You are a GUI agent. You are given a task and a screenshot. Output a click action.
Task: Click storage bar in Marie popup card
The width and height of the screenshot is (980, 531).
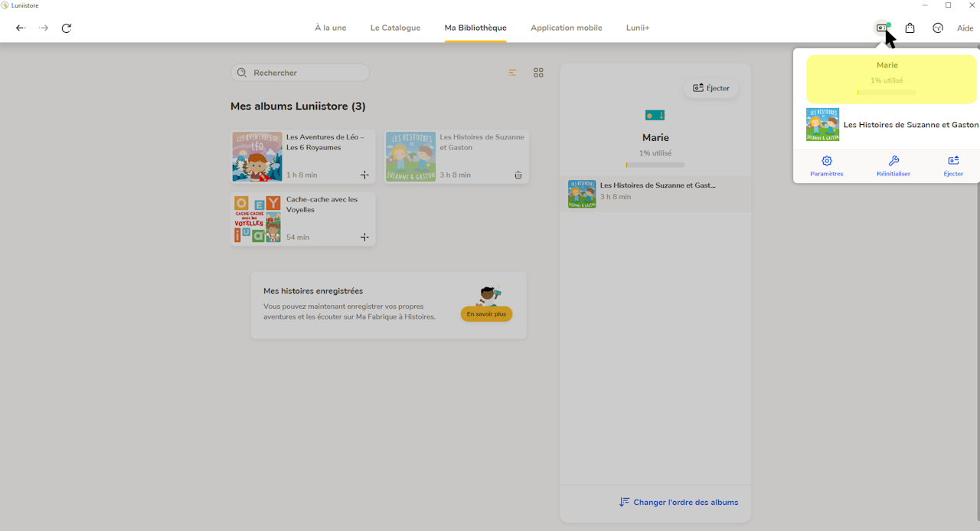(x=887, y=93)
